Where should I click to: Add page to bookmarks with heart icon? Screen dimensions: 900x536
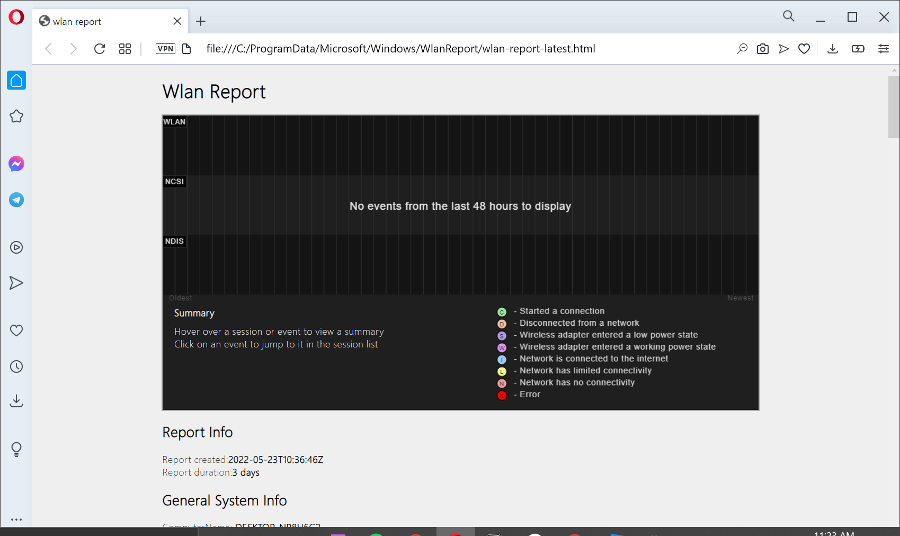pos(804,49)
